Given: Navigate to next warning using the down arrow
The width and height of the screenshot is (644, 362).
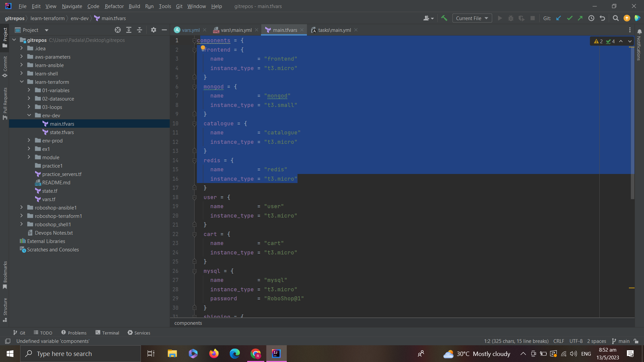Looking at the screenshot, I should 630,41.
